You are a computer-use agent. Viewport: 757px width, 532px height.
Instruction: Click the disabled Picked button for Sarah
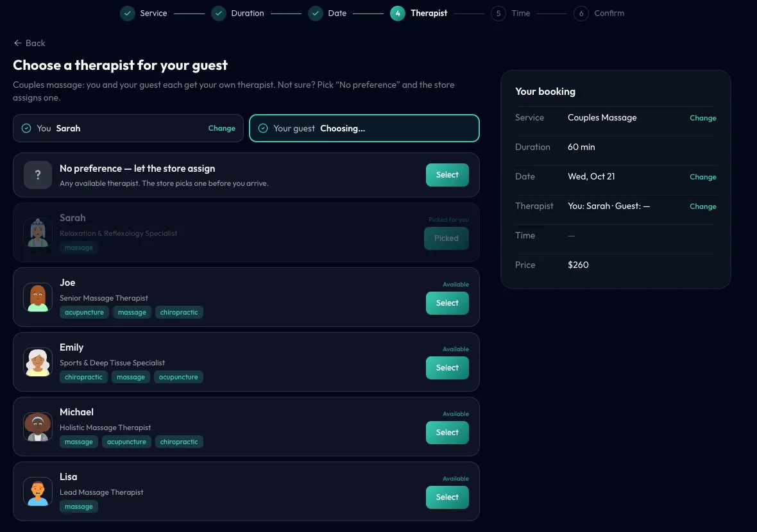pos(446,238)
